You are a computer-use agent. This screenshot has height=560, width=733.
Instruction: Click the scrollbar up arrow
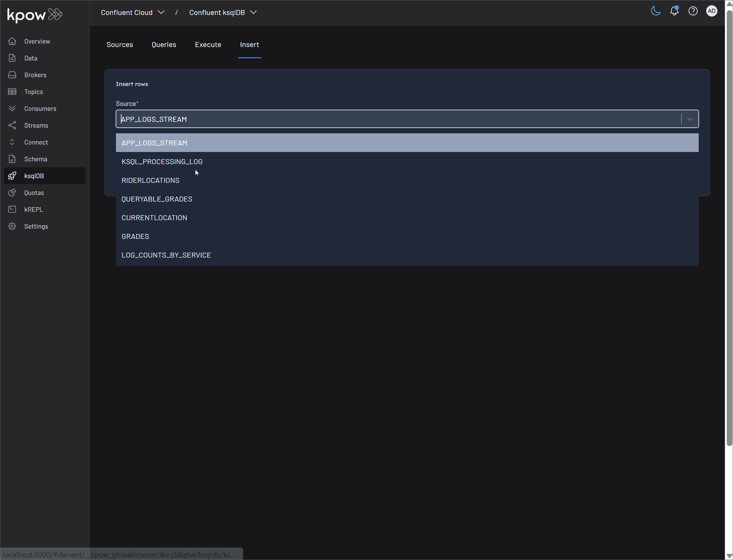coord(729,4)
